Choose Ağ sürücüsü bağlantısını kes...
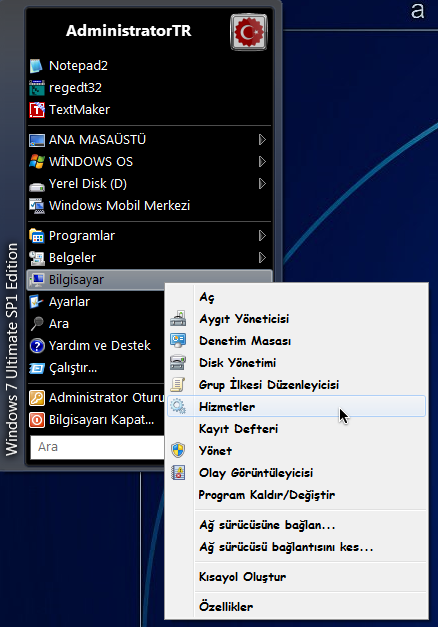Screen dimensions: 438x627 pyautogui.click(x=296, y=547)
